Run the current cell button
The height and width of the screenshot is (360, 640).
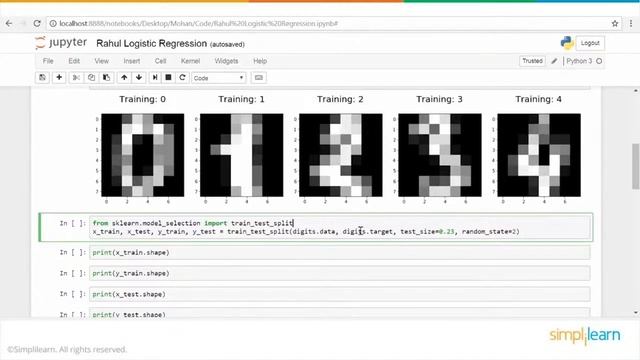(155, 78)
